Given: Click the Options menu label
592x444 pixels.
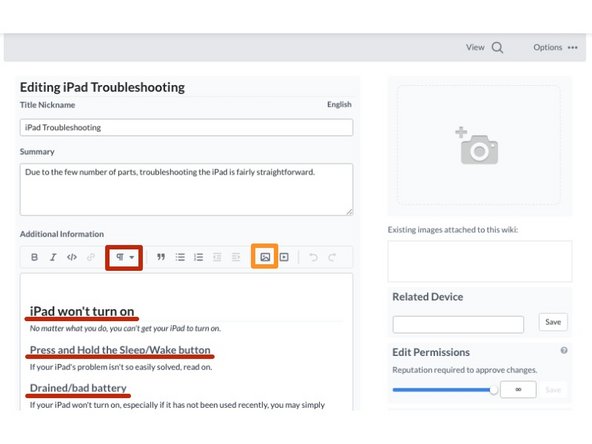Looking at the screenshot, I should (x=547, y=48).
